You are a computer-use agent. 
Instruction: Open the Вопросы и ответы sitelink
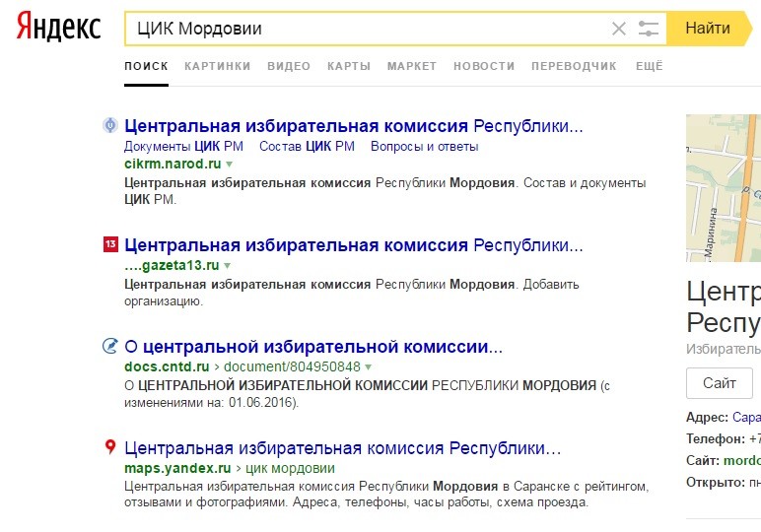click(x=424, y=147)
